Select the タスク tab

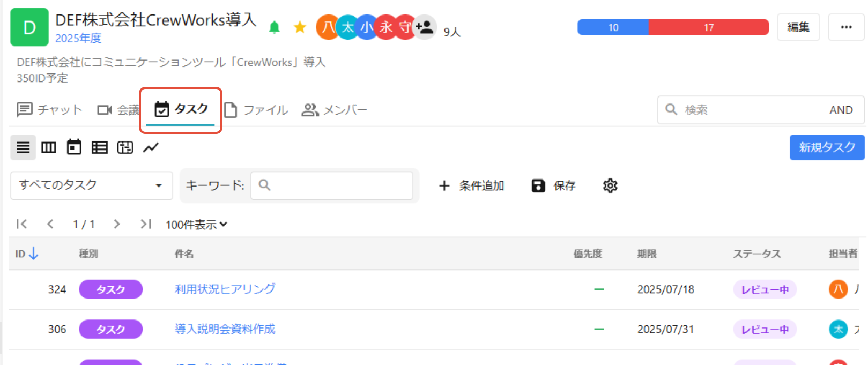[x=181, y=110]
